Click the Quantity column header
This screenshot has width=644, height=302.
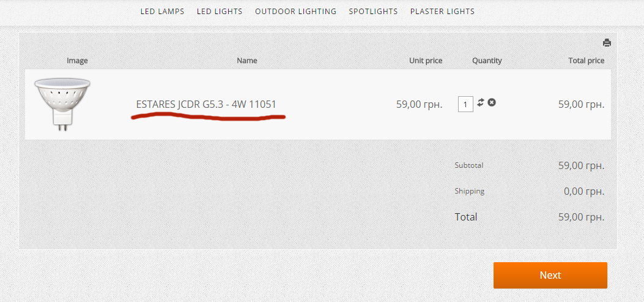click(x=487, y=61)
